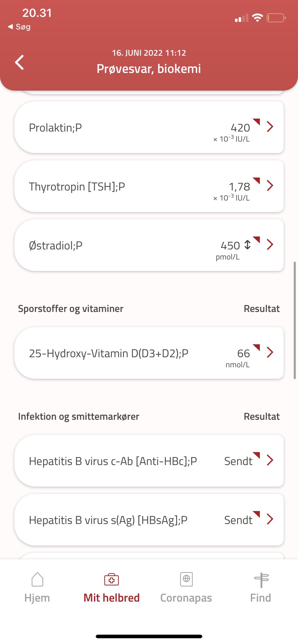Expand Prolaktin;P result chevron
Image resolution: width=298 pixels, height=644 pixels.
click(270, 126)
